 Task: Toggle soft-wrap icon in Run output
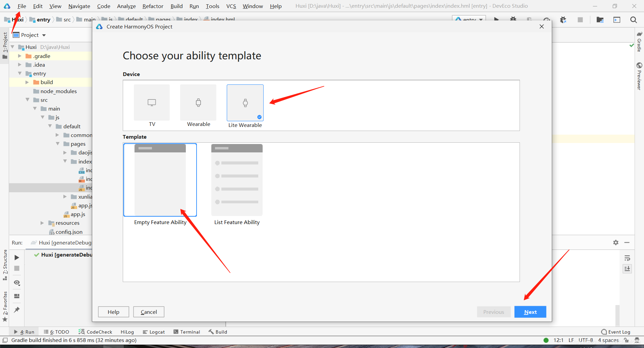627,258
